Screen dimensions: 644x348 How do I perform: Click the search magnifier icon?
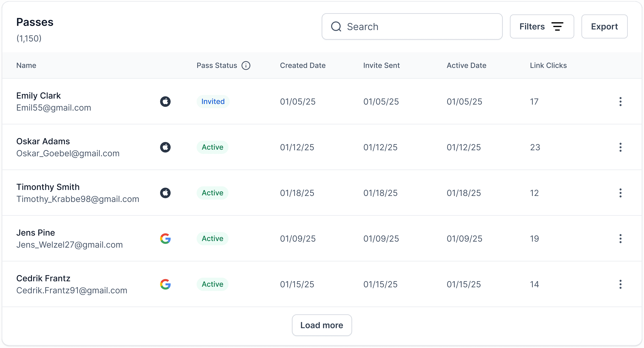(x=336, y=26)
